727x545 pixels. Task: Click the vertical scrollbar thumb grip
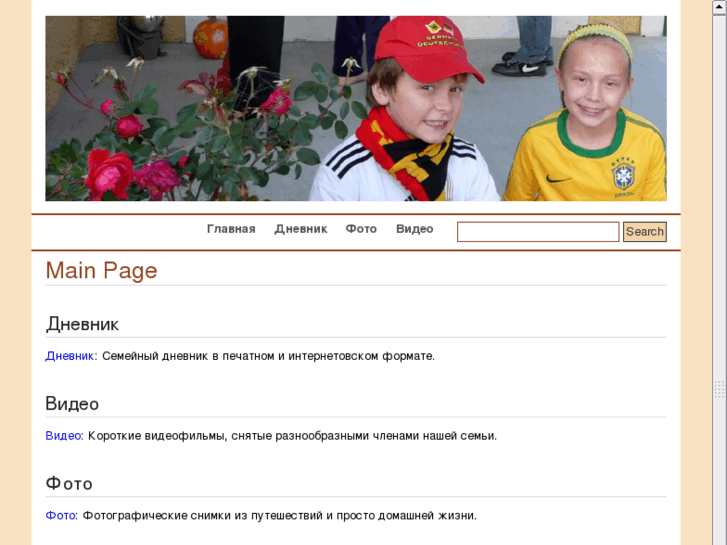point(719,390)
